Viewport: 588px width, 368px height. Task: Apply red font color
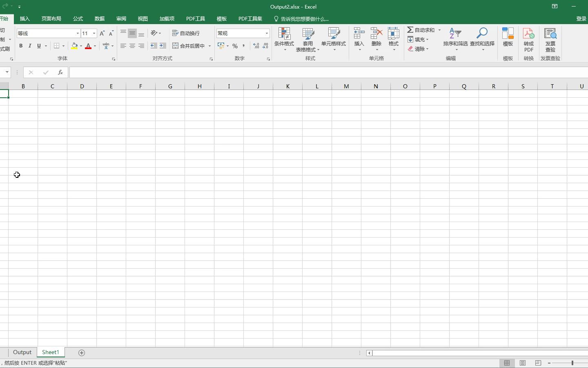(88, 46)
